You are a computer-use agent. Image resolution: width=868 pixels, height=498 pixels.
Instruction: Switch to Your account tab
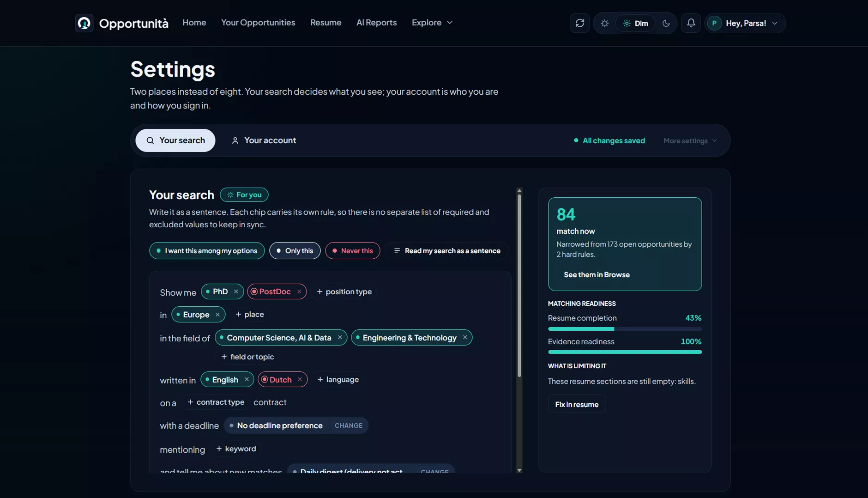pyautogui.click(x=264, y=140)
